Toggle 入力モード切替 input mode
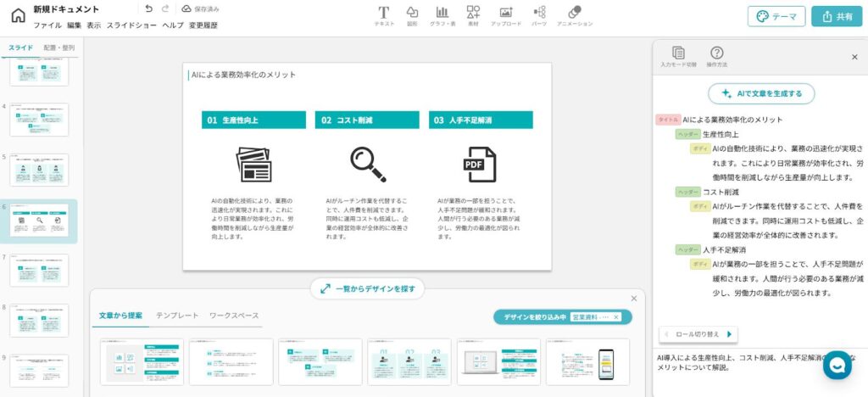This screenshot has width=868, height=397. pos(678,53)
